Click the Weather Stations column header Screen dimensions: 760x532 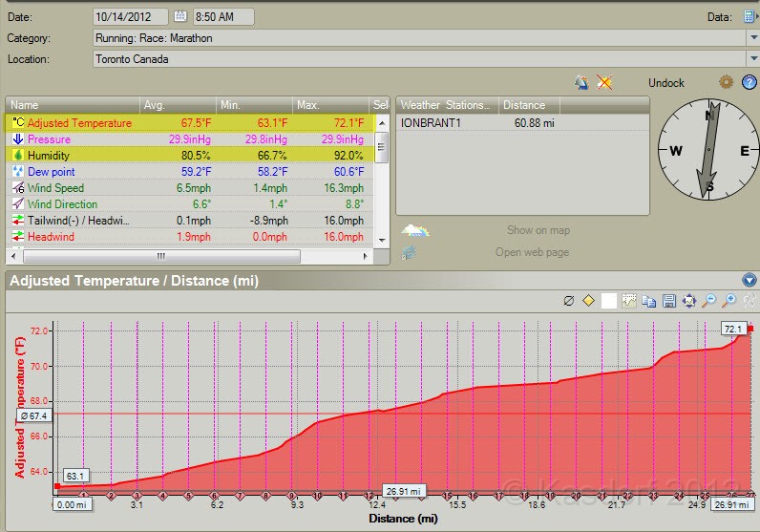point(446,105)
